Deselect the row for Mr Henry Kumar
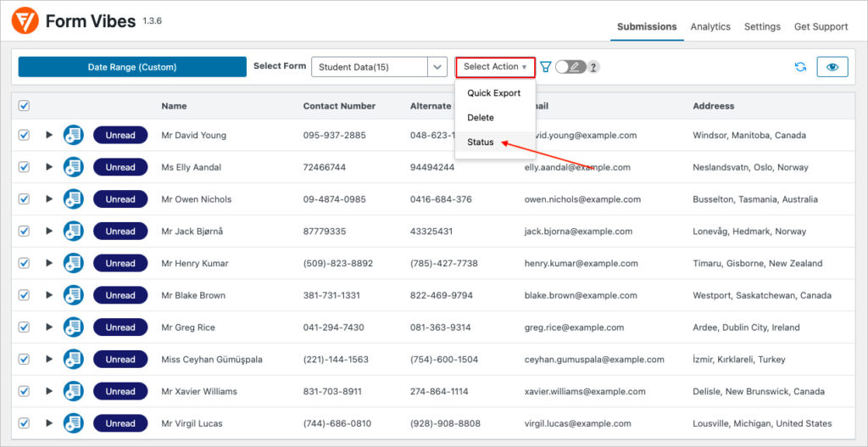The height and width of the screenshot is (447, 868). [24, 263]
